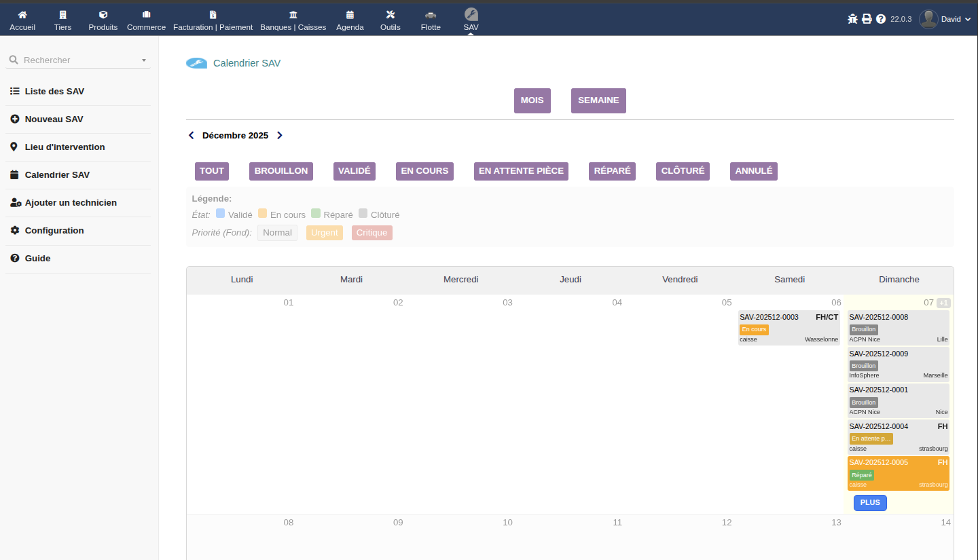Switch calendar to SEMAINE view
This screenshot has width=978, height=560.
click(598, 100)
